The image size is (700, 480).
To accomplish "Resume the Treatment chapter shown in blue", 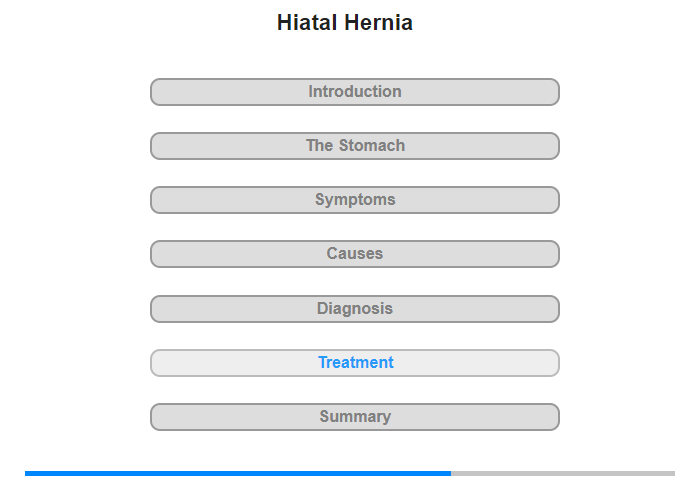I will [355, 363].
